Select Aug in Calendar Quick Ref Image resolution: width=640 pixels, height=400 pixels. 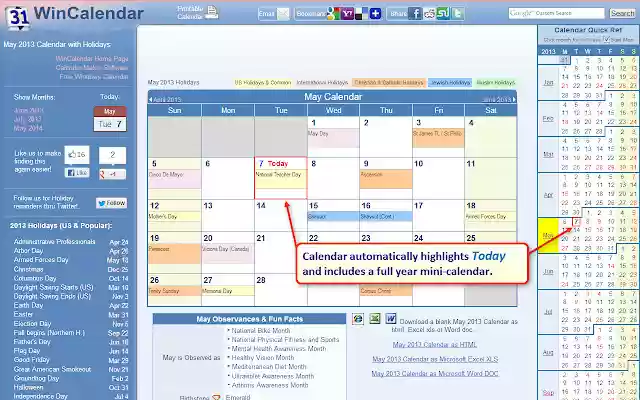(x=548, y=352)
